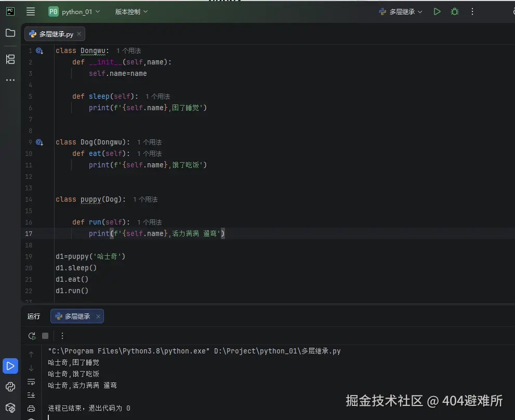This screenshot has width=515, height=420.
Task: Close the 多层继承.py editor tab
Action: (79, 34)
